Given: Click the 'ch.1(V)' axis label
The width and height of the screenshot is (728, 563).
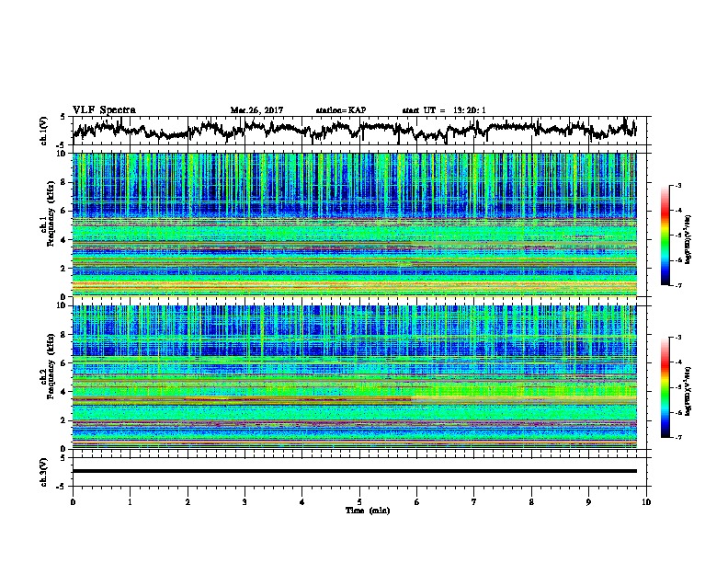Looking at the screenshot, I should [x=44, y=131].
